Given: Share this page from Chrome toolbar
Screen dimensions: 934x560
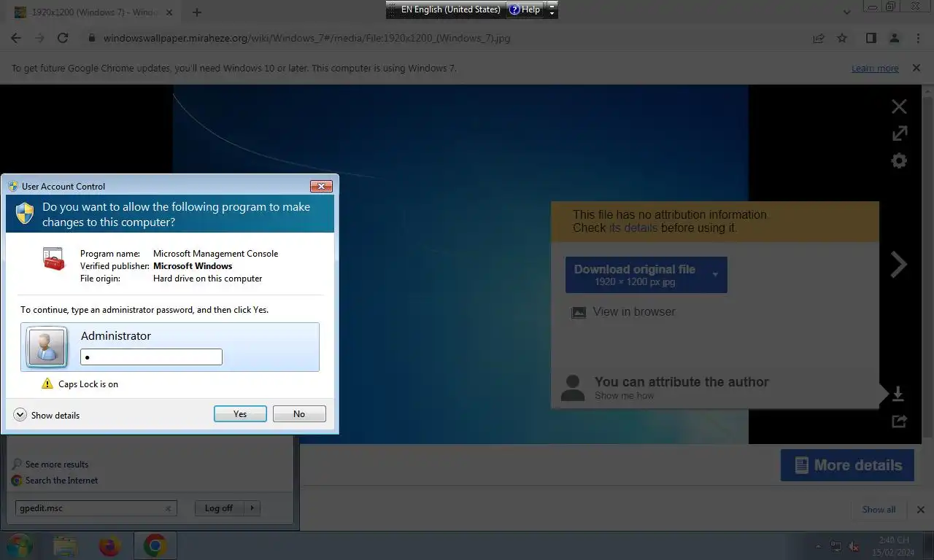Looking at the screenshot, I should (819, 38).
